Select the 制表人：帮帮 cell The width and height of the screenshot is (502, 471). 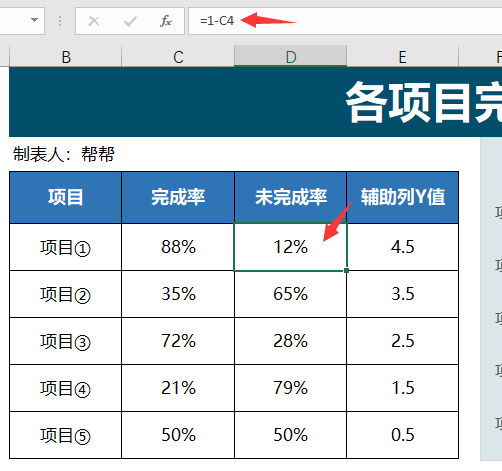(x=64, y=154)
